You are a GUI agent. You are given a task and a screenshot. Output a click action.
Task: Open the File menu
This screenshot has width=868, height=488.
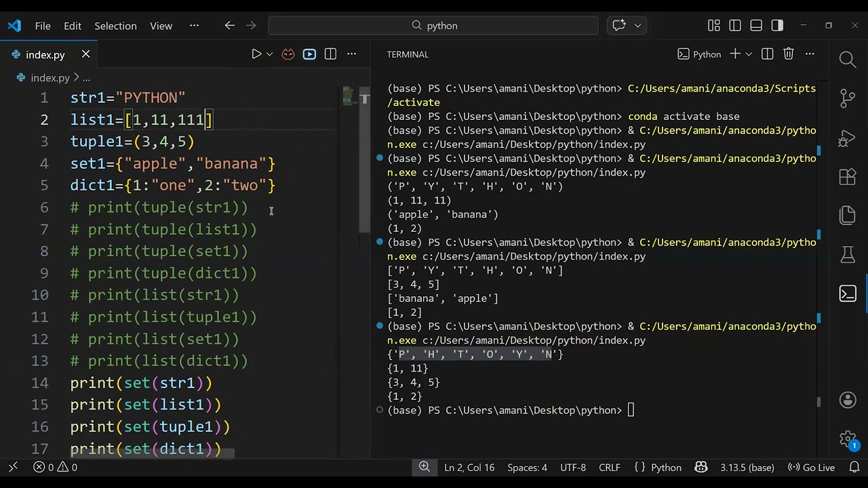[x=43, y=26]
